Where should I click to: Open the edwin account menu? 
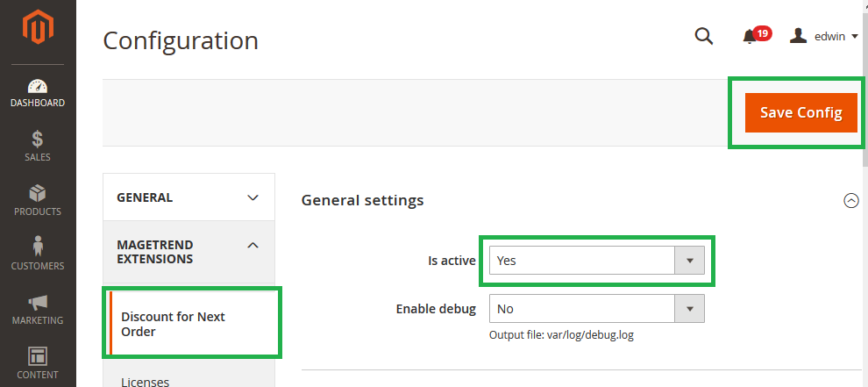[823, 36]
